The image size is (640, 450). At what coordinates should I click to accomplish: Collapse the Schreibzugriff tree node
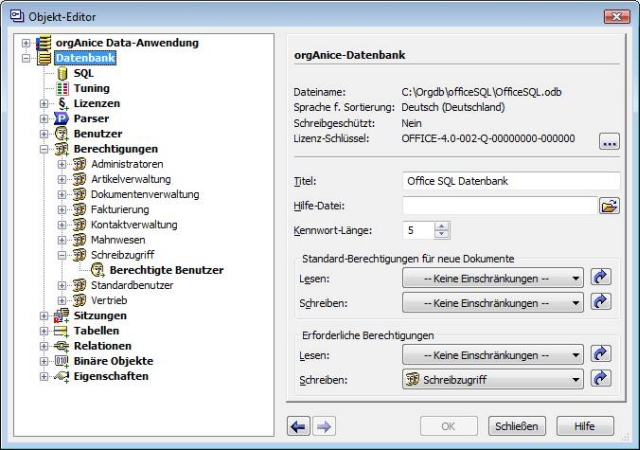click(62, 255)
